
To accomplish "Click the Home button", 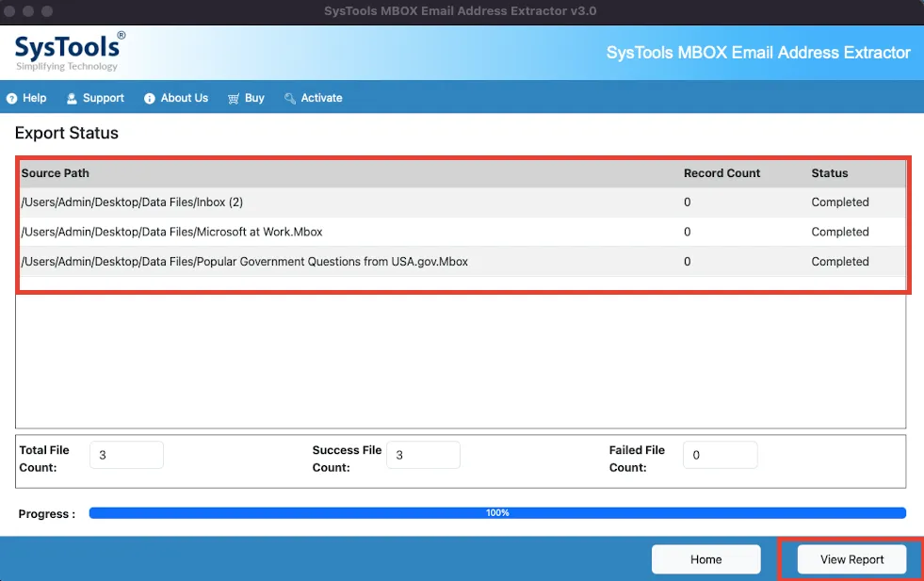I will tap(706, 559).
